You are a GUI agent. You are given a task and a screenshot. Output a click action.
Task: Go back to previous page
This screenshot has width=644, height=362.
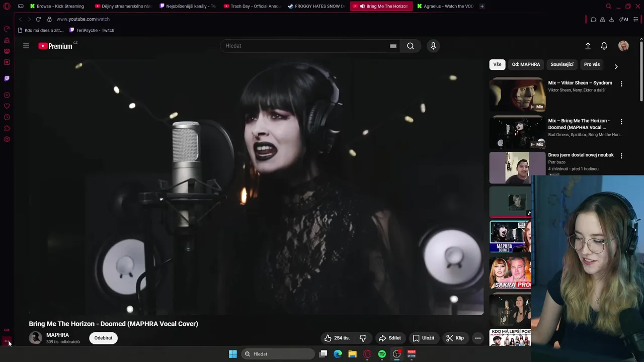(x=20, y=19)
